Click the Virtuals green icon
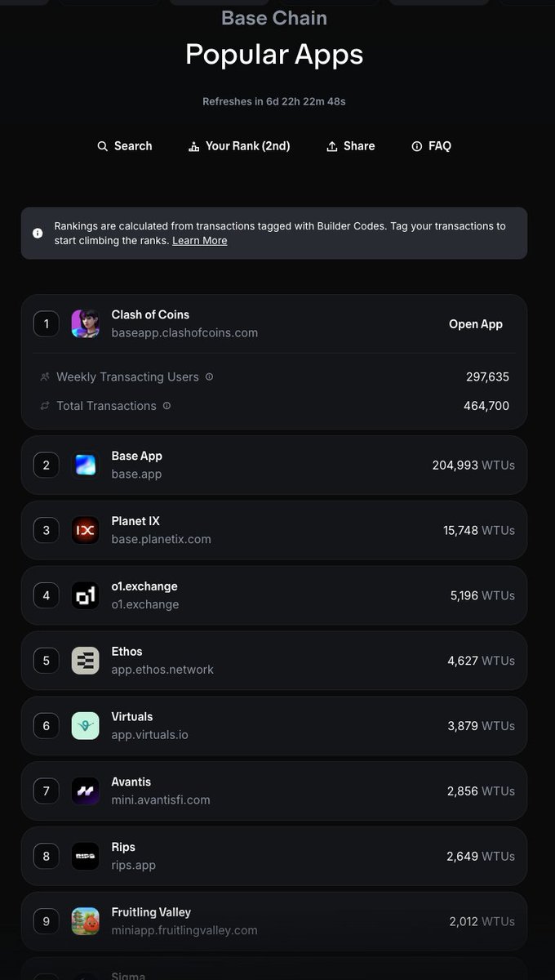 pyautogui.click(x=85, y=726)
